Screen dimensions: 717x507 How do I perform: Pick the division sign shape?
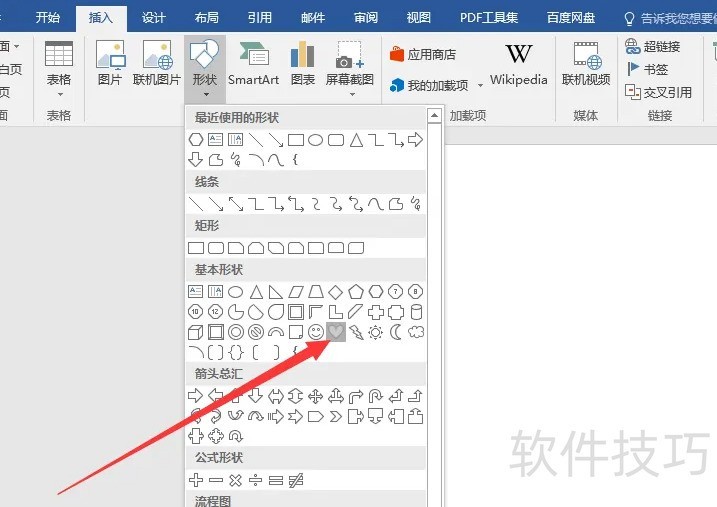[256, 480]
